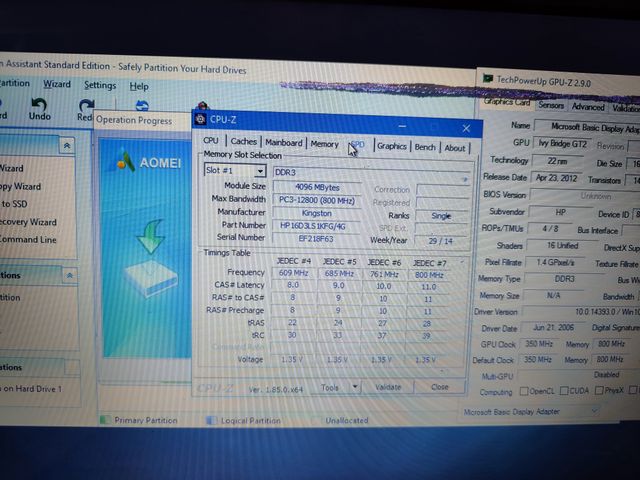Open the CPU-Z Tools dropdown arrow
This screenshot has height=480, width=640.
[354, 386]
